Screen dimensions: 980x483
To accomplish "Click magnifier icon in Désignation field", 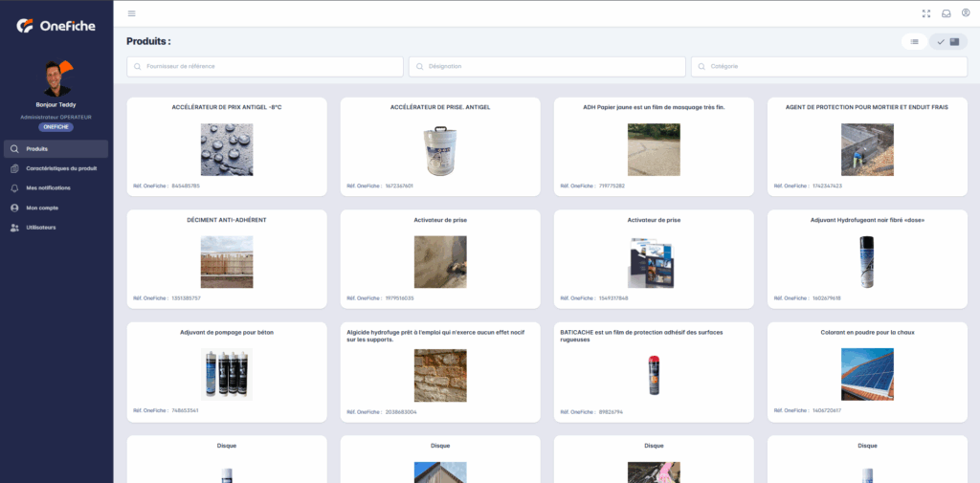I will point(419,66).
